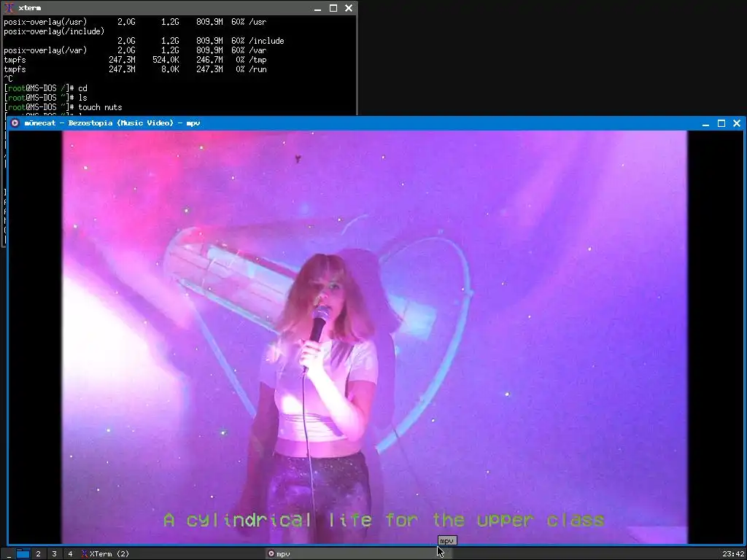The width and height of the screenshot is (747, 560).
Task: Click the 'cd' command line in xterm
Action: click(46, 88)
